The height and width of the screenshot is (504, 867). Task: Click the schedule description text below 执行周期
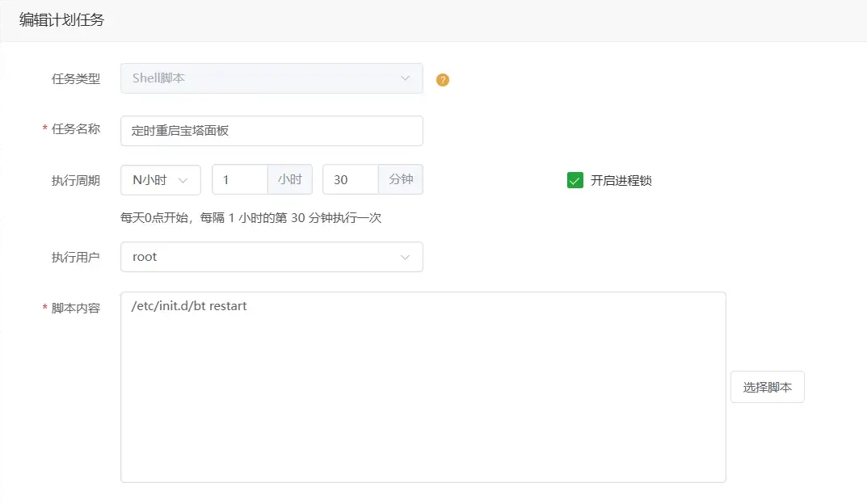250,218
